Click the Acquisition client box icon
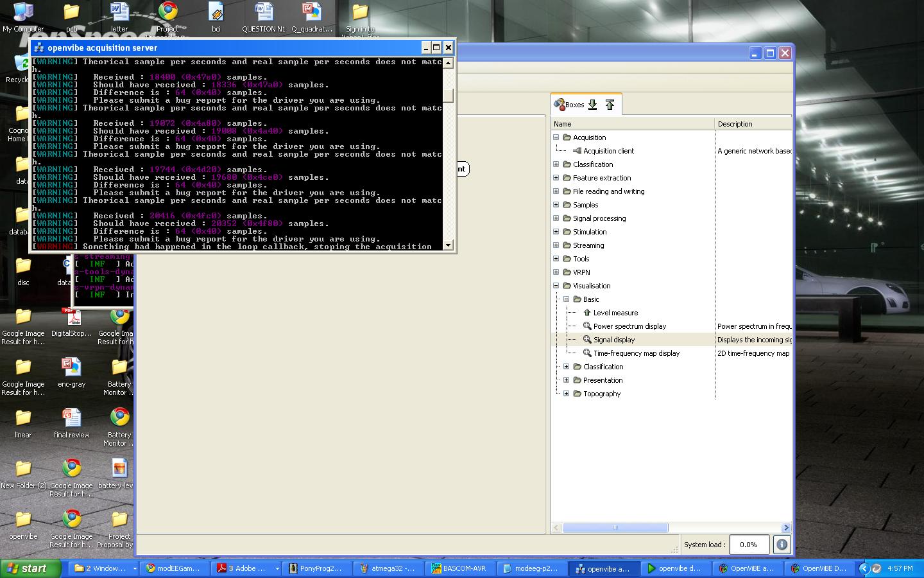Viewport: 924px width, 578px height. pyautogui.click(x=577, y=151)
